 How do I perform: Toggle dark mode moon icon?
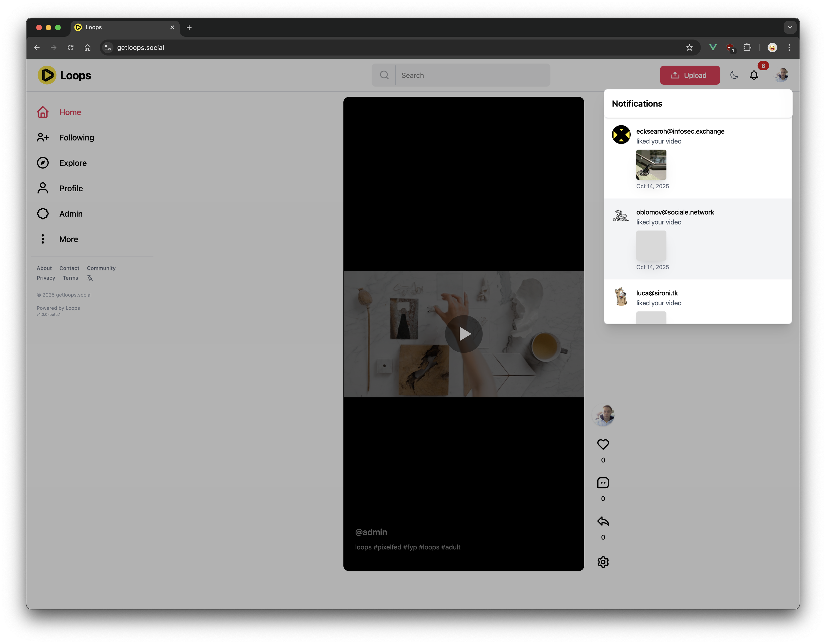734,75
